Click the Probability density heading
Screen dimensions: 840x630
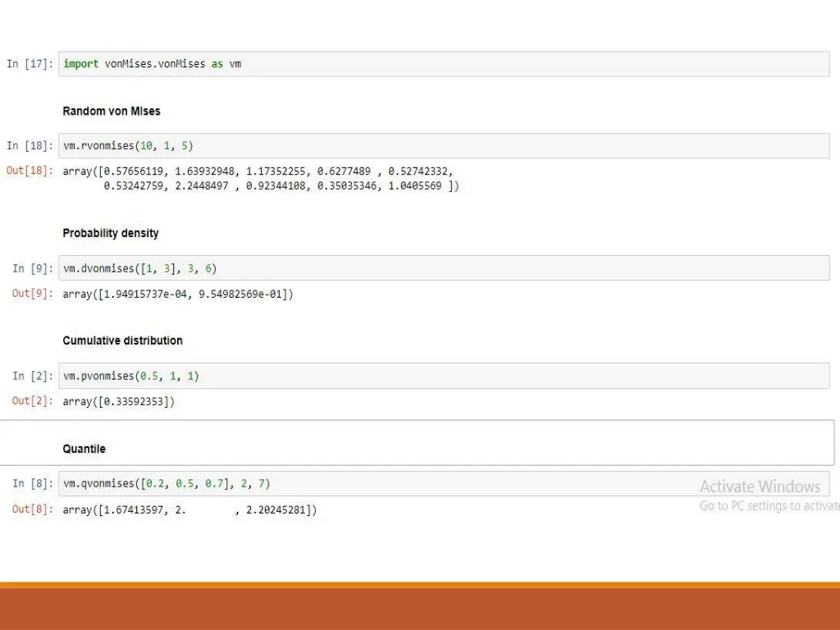(x=111, y=233)
